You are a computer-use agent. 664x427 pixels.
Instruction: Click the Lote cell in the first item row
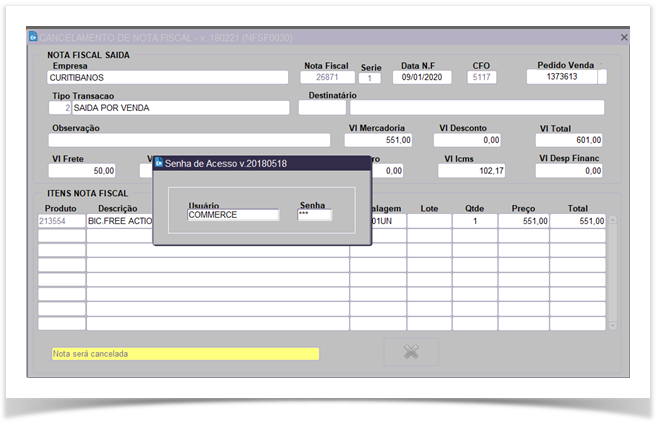pos(429,221)
